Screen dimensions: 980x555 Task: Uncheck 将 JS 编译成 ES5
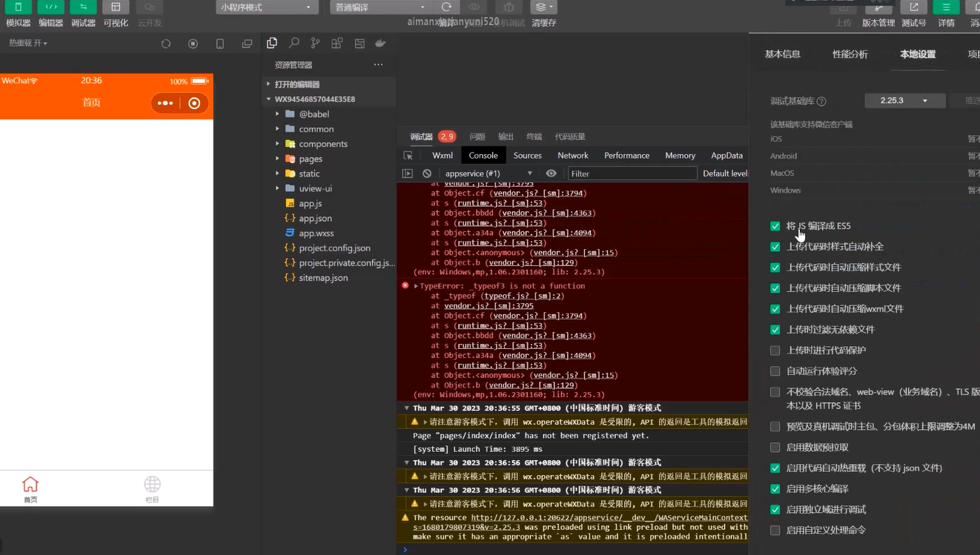(x=775, y=226)
